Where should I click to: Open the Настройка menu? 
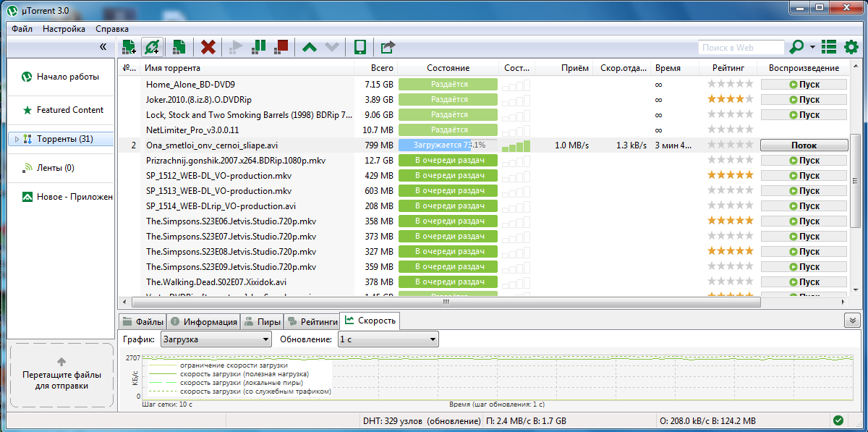[x=64, y=29]
